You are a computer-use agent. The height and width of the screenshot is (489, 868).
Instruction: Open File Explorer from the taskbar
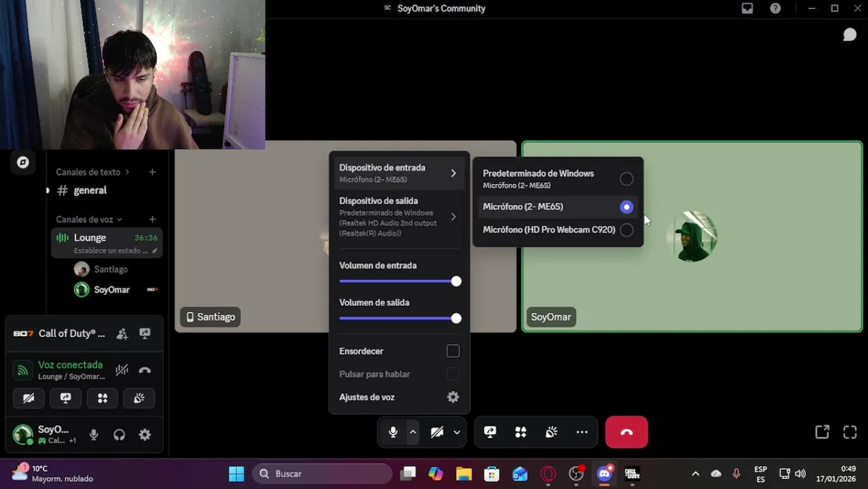coord(464,473)
